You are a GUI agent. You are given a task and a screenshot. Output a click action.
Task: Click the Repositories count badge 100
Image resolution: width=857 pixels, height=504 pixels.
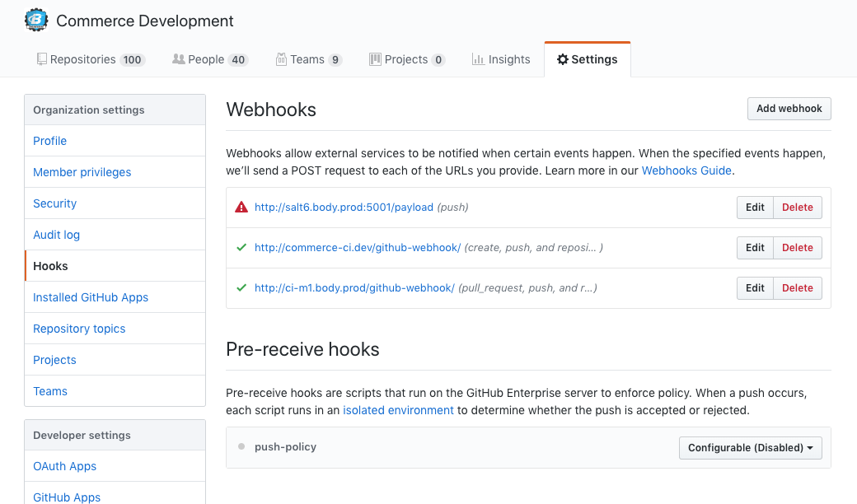pos(132,59)
